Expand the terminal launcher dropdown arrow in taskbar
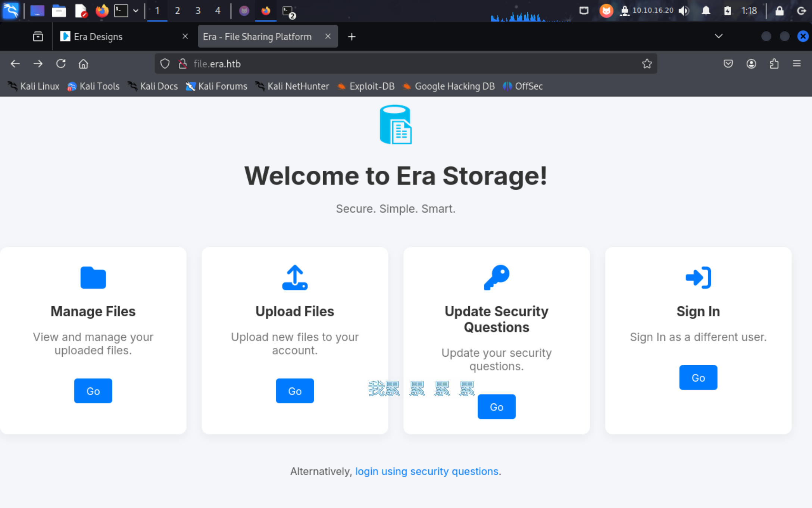Viewport: 812px width, 508px height. coord(136,11)
